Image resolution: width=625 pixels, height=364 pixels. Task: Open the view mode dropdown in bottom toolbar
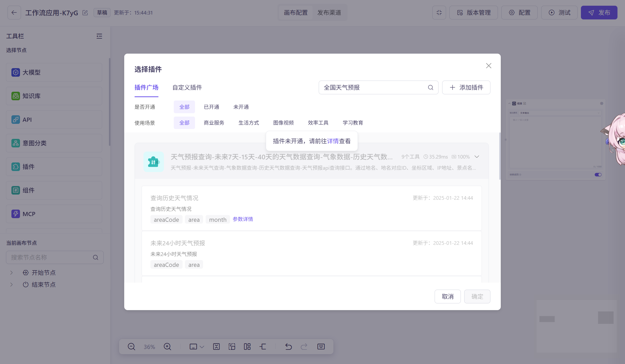click(x=197, y=347)
